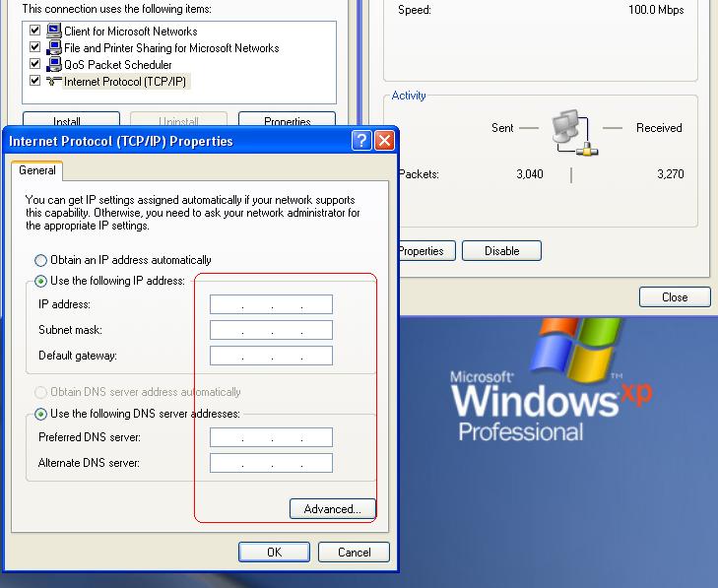The height and width of the screenshot is (588, 718).
Task: Click the QoS Packet Scheduler icon
Action: (54, 64)
